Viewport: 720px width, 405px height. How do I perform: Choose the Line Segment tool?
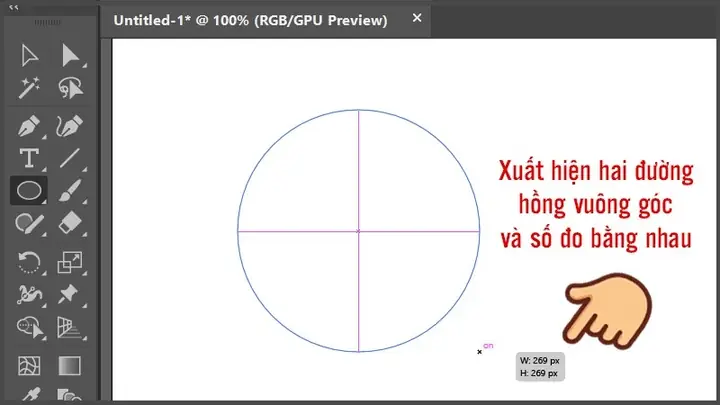point(70,158)
